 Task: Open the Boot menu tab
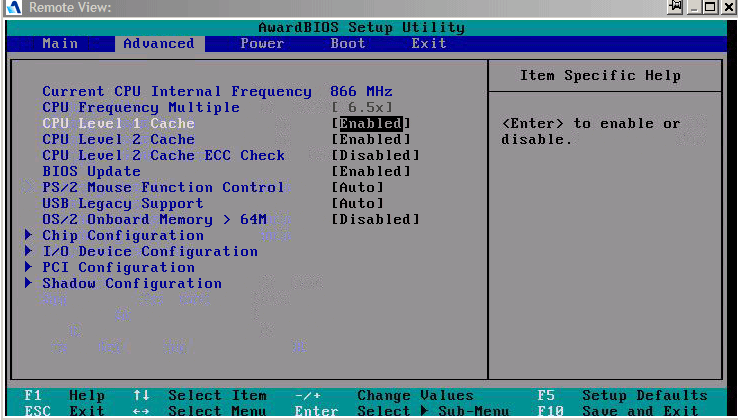click(x=348, y=44)
